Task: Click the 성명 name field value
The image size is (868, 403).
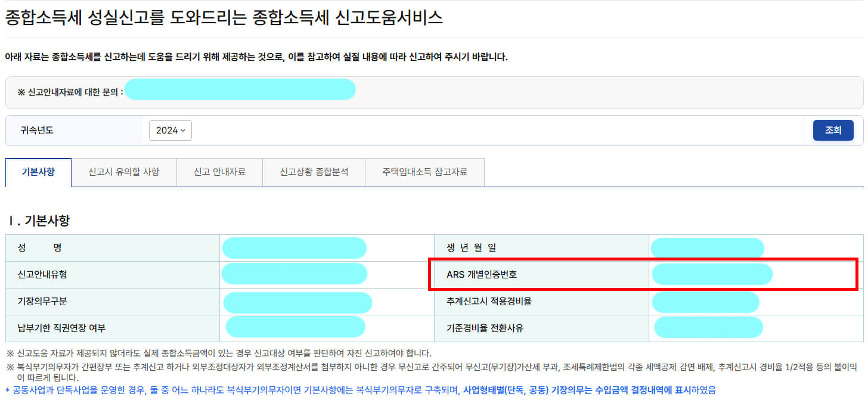Action: pos(294,247)
